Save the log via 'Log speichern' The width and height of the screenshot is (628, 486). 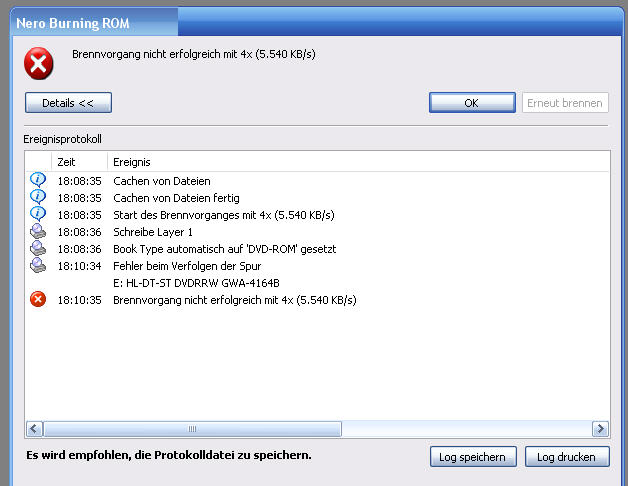click(473, 457)
